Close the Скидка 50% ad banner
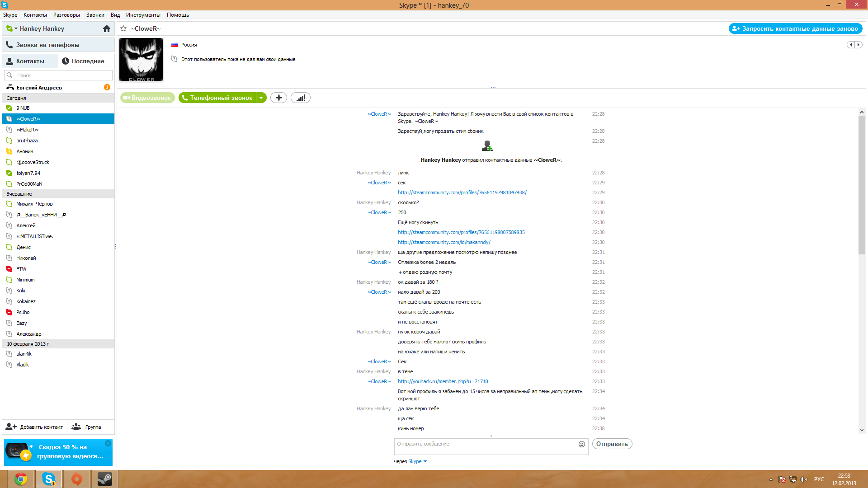Viewport: 868px width, 488px height. [x=108, y=443]
